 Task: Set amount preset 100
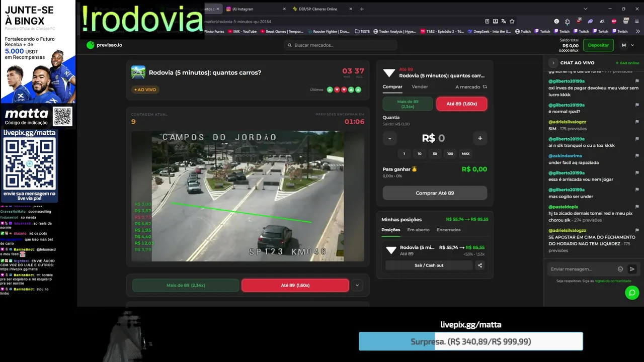[x=450, y=154]
